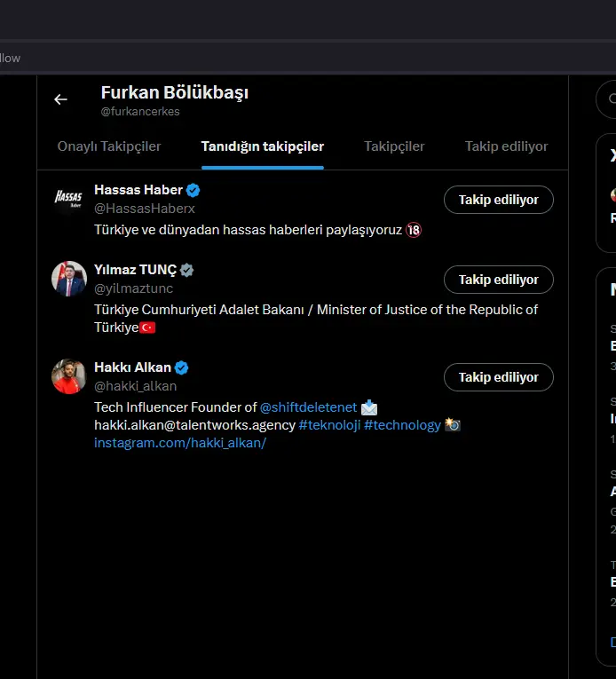This screenshot has height=679, width=616.
Task: Open the Hakkı Alkan display name
Action: [133, 367]
